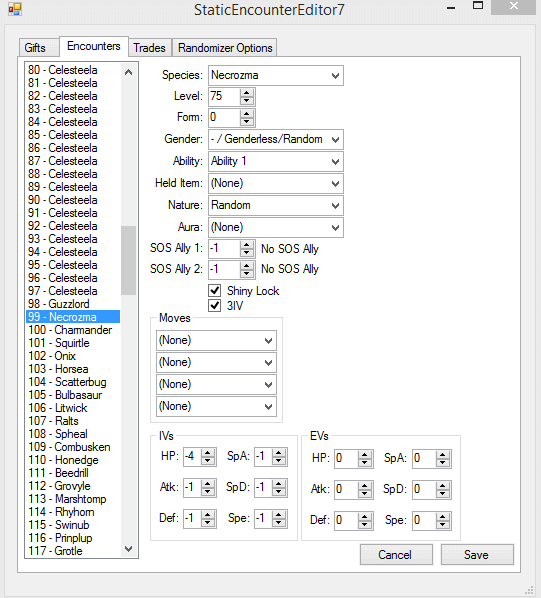Decrease SpD IV with down arrow

(x=279, y=492)
